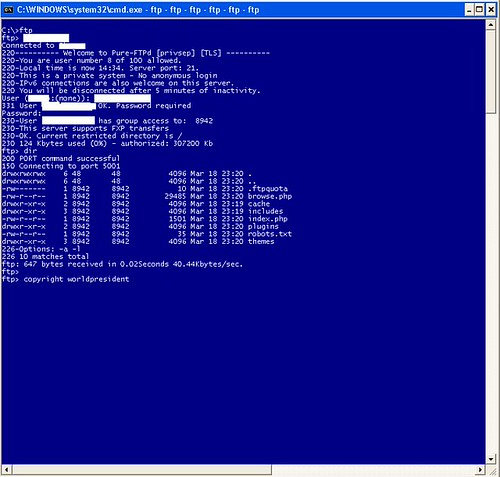Screen dimensions: 500x477
Task: Click the 'C:\>ftp' command line
Action: (x=17, y=30)
